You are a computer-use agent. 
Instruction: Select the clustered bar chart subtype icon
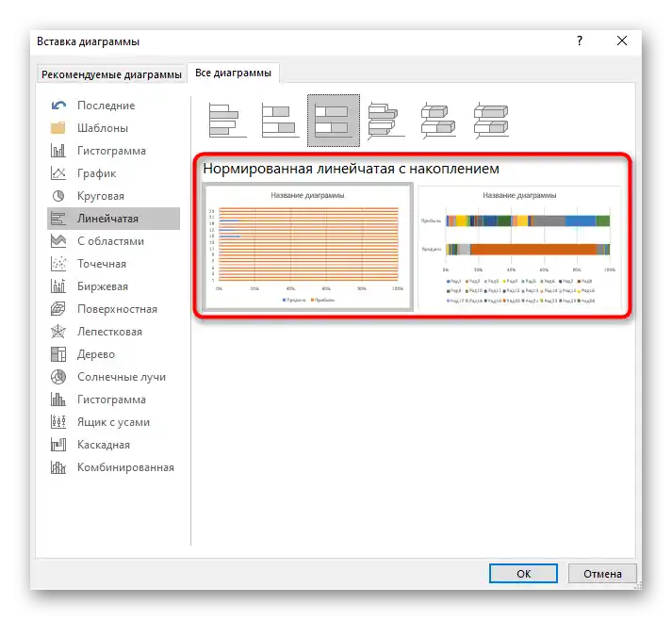pyautogui.click(x=227, y=121)
